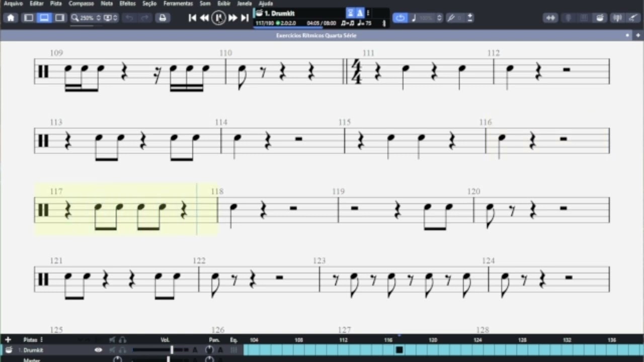
Task: Click the play/pause button
Action: [x=218, y=18]
